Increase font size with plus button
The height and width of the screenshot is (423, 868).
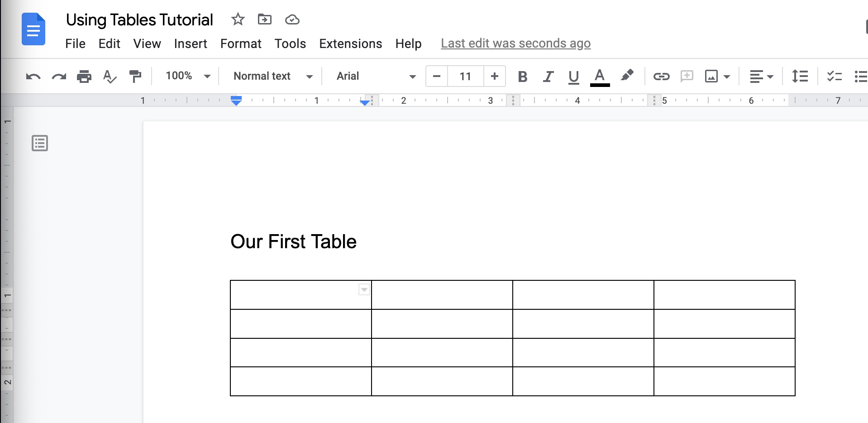(x=494, y=76)
